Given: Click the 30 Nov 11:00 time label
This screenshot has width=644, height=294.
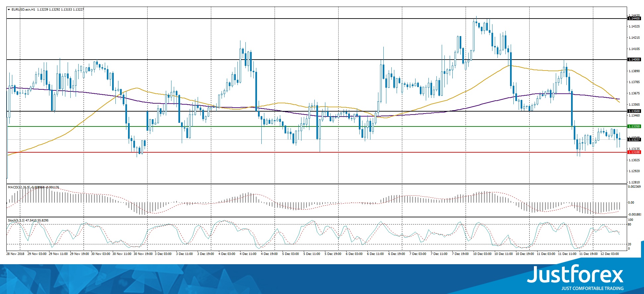Looking at the screenshot, I should [122, 254].
